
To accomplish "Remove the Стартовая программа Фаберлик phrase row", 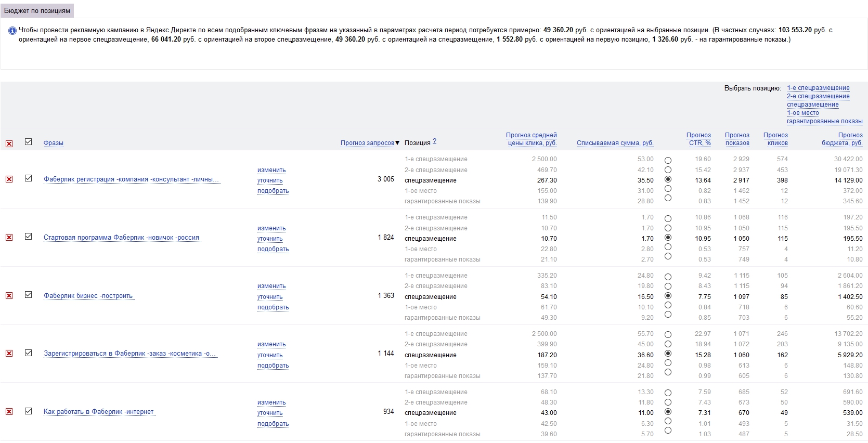I will (9, 237).
